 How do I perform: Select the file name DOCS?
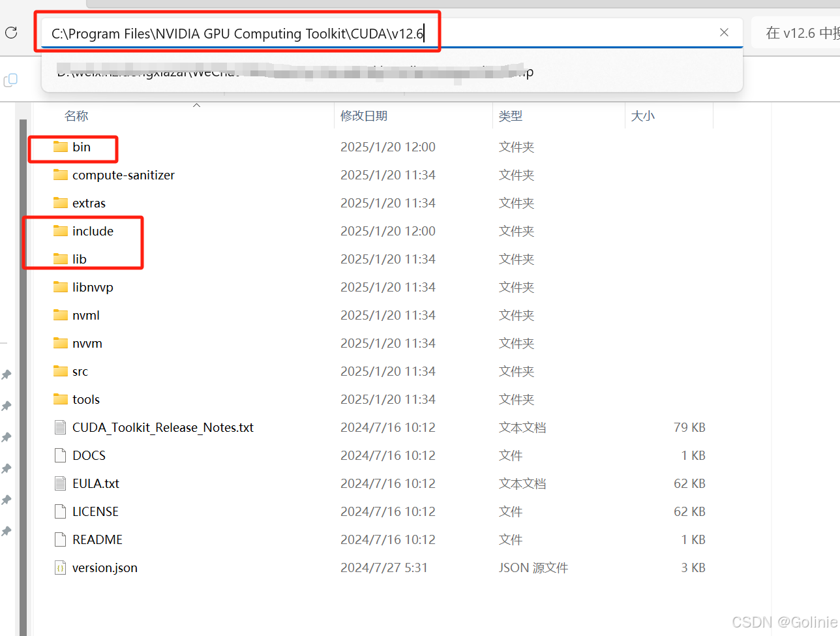coord(89,455)
